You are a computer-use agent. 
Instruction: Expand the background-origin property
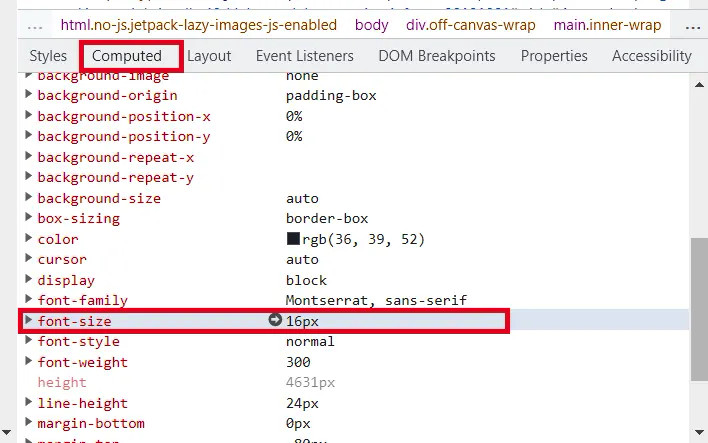pos(28,95)
